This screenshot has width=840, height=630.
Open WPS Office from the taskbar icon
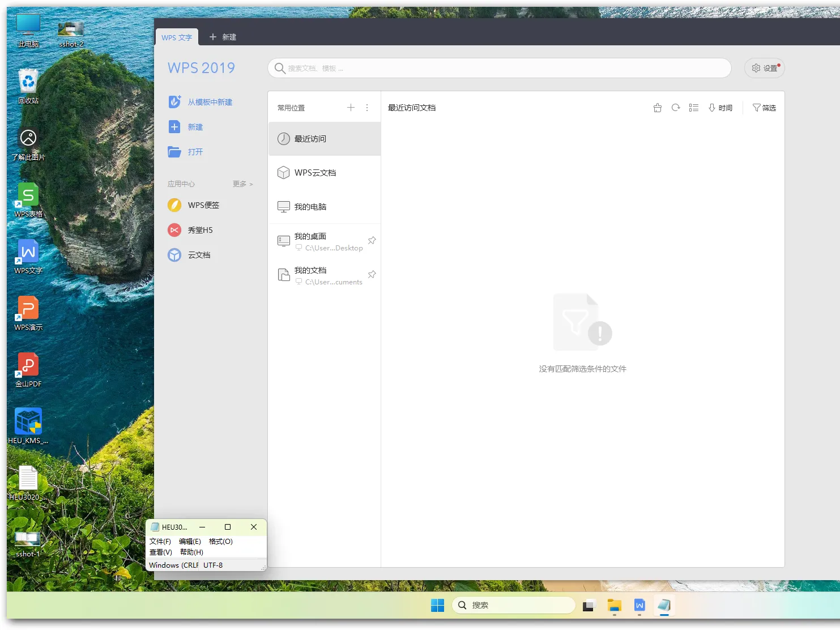coord(639,605)
